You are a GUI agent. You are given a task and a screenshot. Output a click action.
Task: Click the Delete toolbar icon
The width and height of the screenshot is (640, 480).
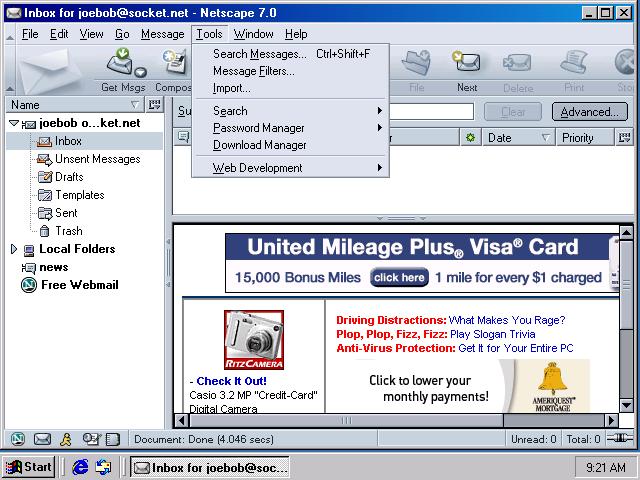(x=518, y=63)
